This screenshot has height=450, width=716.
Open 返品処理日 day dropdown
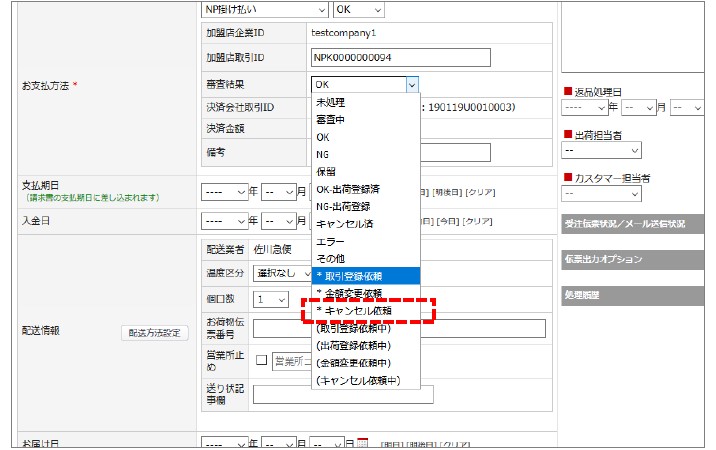[x=687, y=108]
